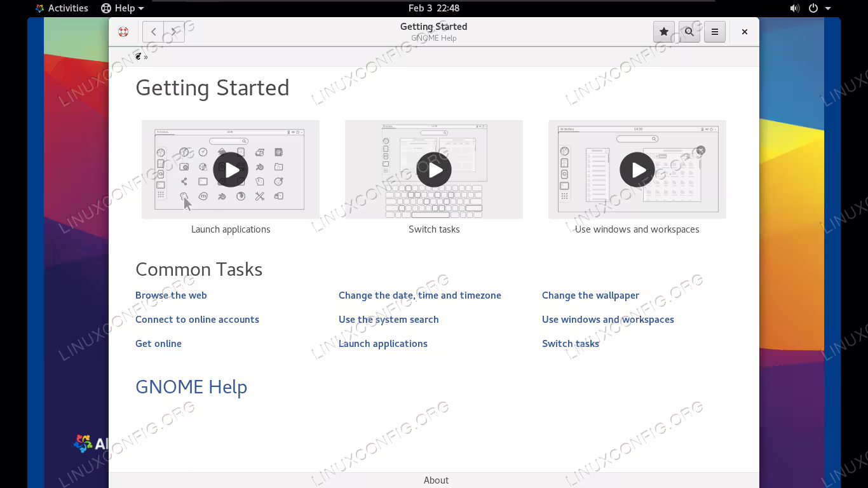Open the GNOME Help heading link
Screen dimensions: 868x488
[191, 387]
